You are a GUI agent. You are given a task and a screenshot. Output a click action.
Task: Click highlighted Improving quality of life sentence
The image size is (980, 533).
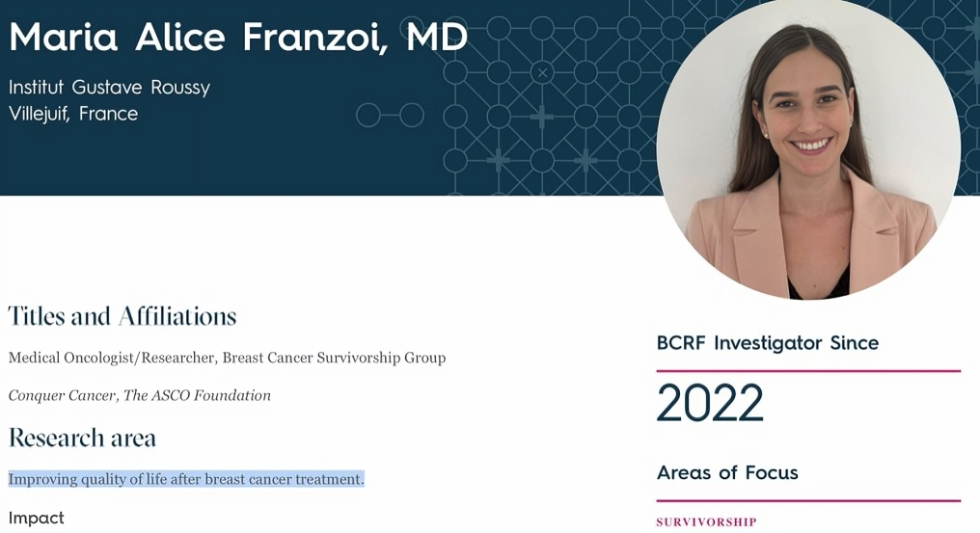point(186,479)
